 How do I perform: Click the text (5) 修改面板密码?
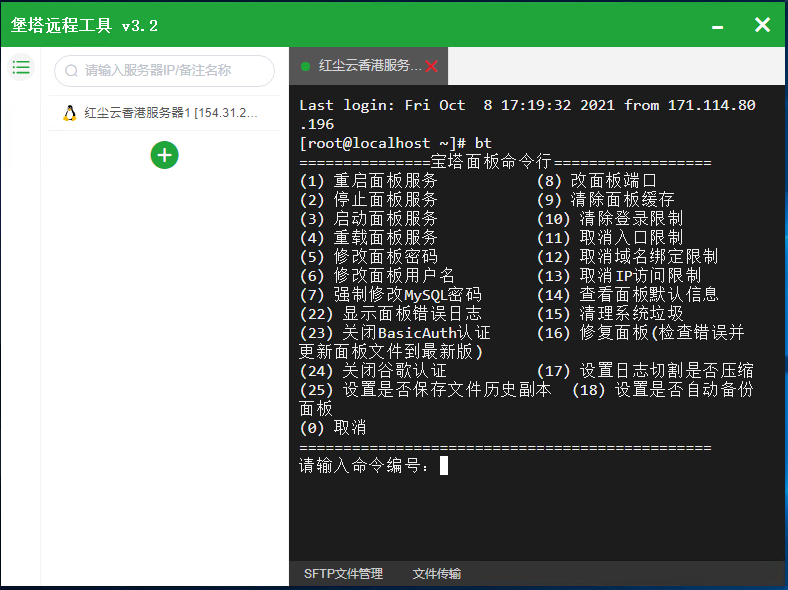(x=368, y=257)
